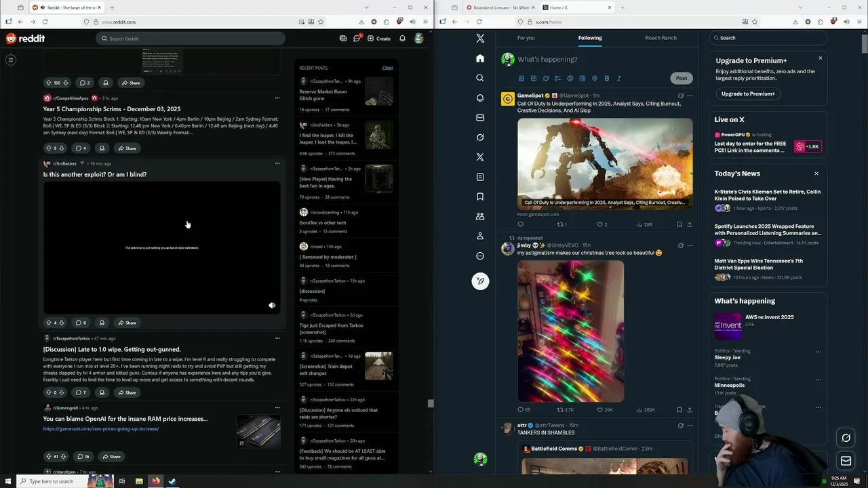Share the 'Is this another exploit' post

127,323
